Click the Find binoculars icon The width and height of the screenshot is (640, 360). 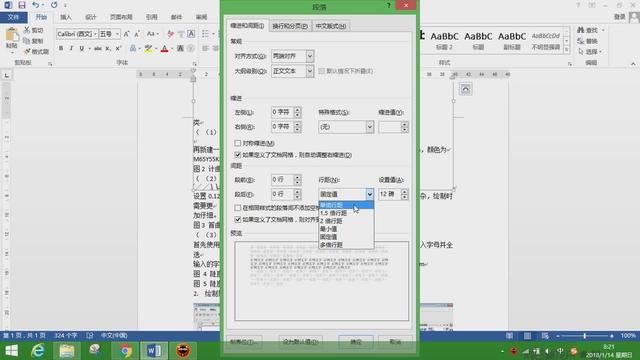point(580,30)
